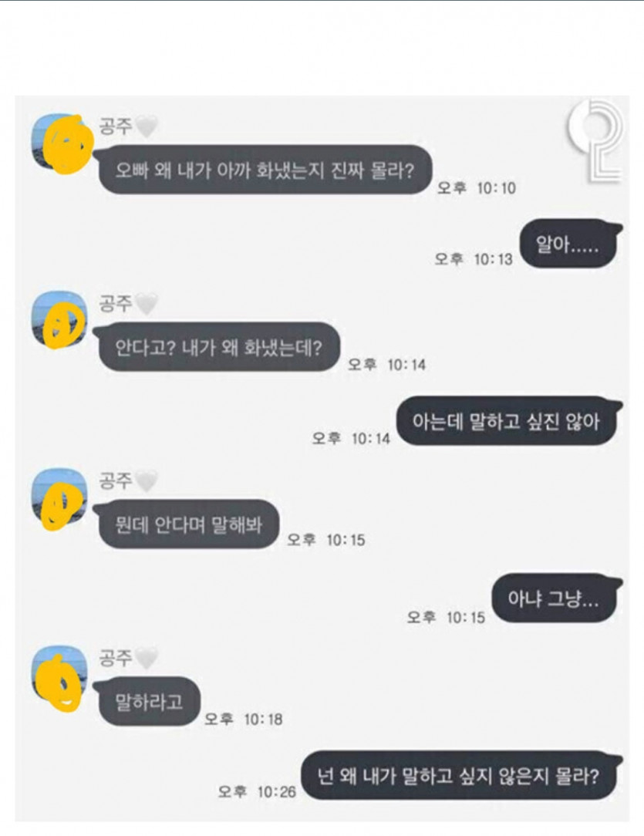Select the short message bubble '말하라고'
Viewport: 644px width, 836px height.
point(147,702)
